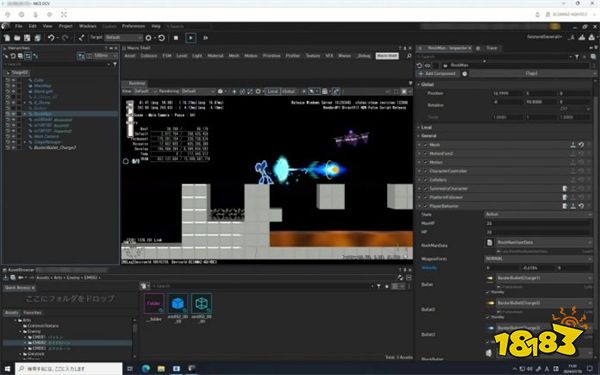Click the Inspector filter funnel icon
Viewport: 600px width, 375px height.
577,57
